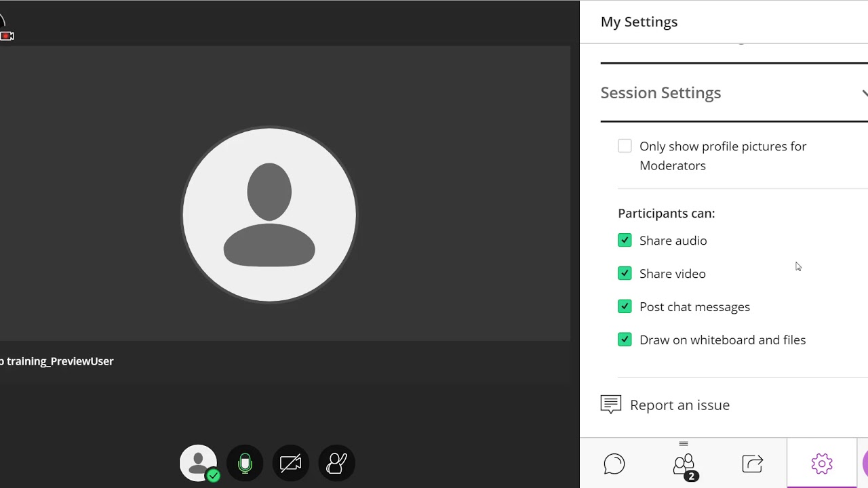Click the My Status profile avatar button
Image resolution: width=868 pixels, height=488 pixels.
tap(199, 463)
